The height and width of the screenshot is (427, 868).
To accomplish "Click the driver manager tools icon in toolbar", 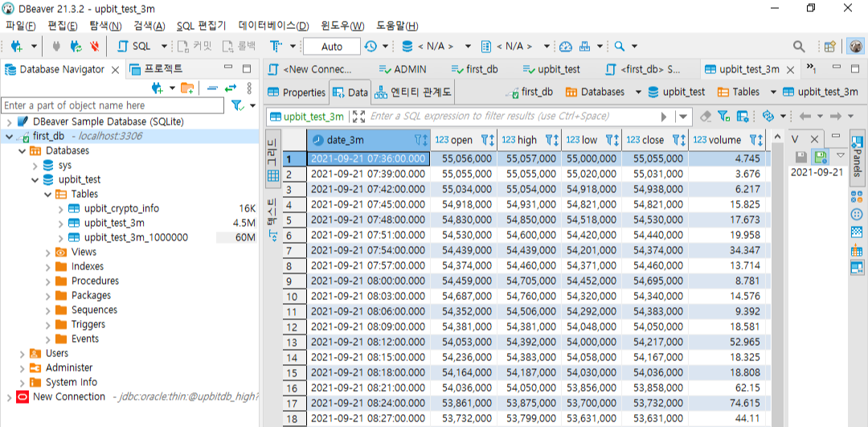I will click(x=584, y=47).
